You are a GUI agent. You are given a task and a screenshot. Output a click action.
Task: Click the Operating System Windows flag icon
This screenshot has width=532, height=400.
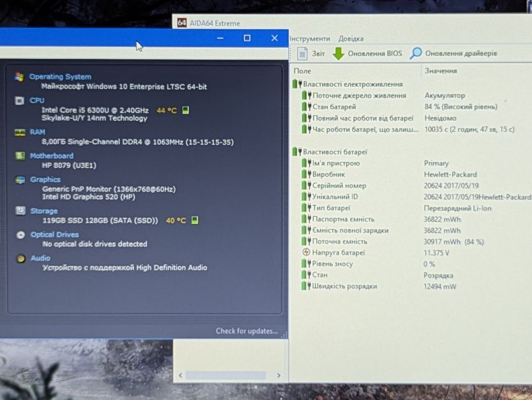tap(20, 77)
